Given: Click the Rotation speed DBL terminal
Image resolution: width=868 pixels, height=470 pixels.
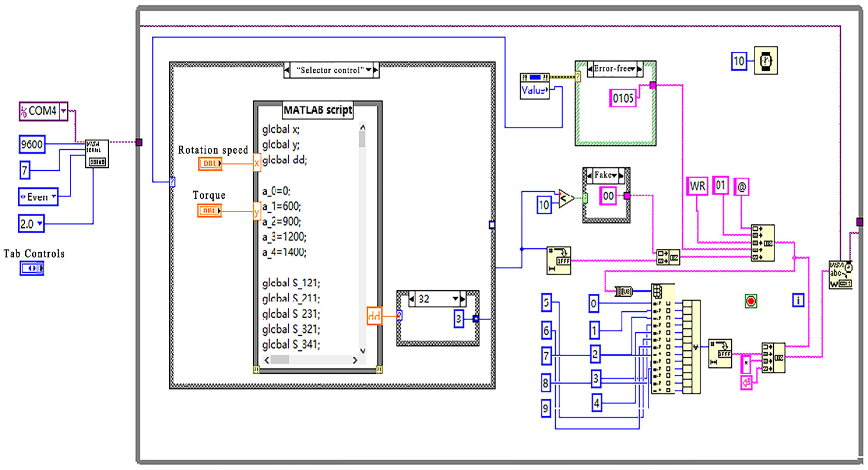Looking at the screenshot, I should click(x=210, y=164).
